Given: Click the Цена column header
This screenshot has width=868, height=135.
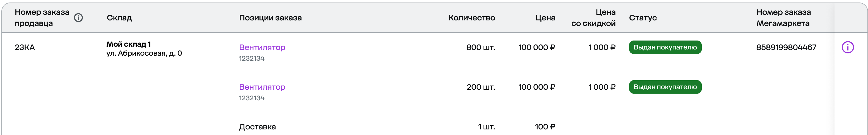Looking at the screenshot, I should pyautogui.click(x=545, y=18).
